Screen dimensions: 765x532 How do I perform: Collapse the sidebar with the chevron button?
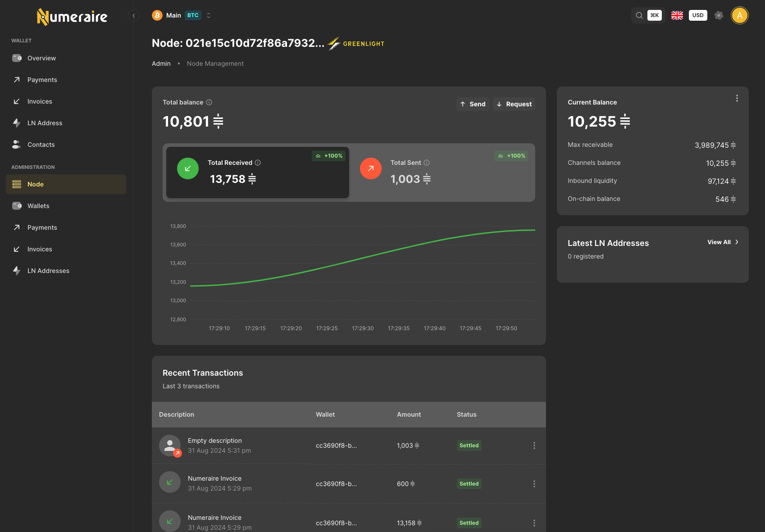[x=133, y=16]
